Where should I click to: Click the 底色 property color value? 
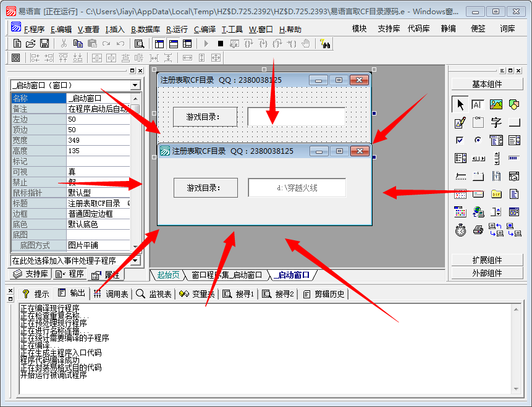pos(98,224)
